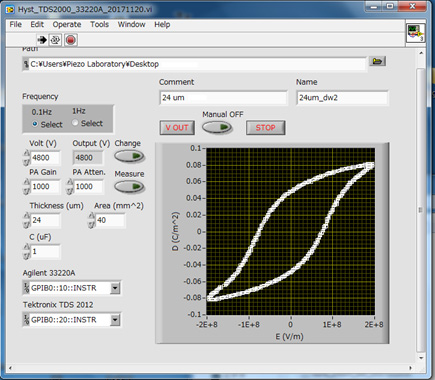The width and height of the screenshot is (435, 380).
Task: Click the Volt (V) value field 4800
Action: tap(45, 158)
